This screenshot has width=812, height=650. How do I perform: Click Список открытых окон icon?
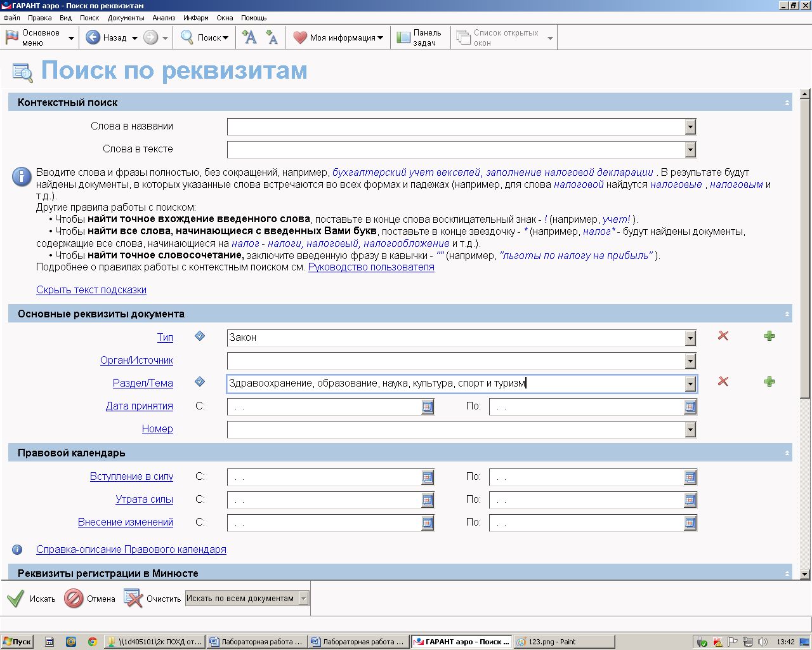(464, 37)
